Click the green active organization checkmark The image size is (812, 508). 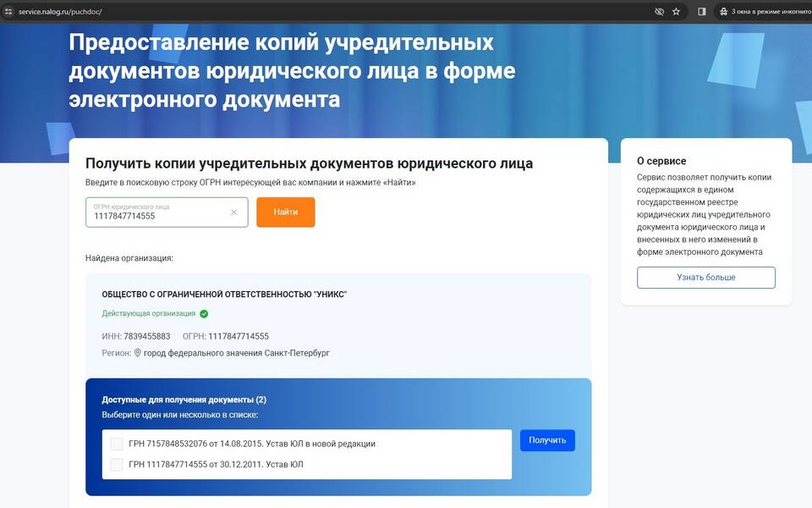point(204,313)
